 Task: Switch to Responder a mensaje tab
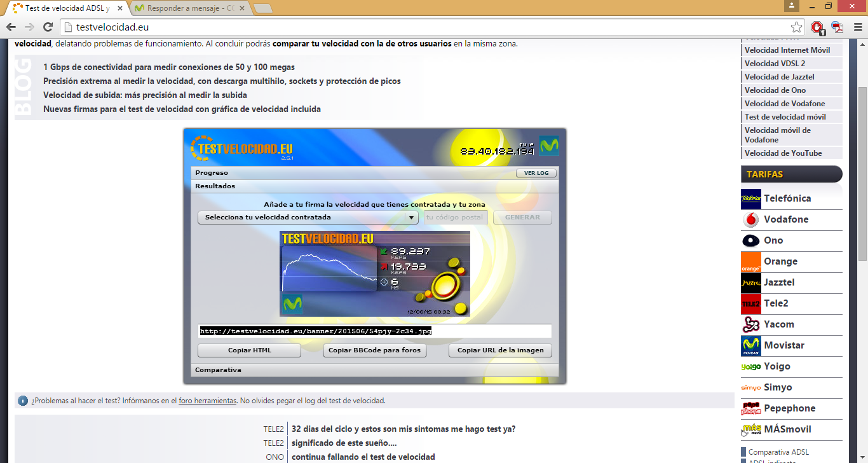pos(188,9)
